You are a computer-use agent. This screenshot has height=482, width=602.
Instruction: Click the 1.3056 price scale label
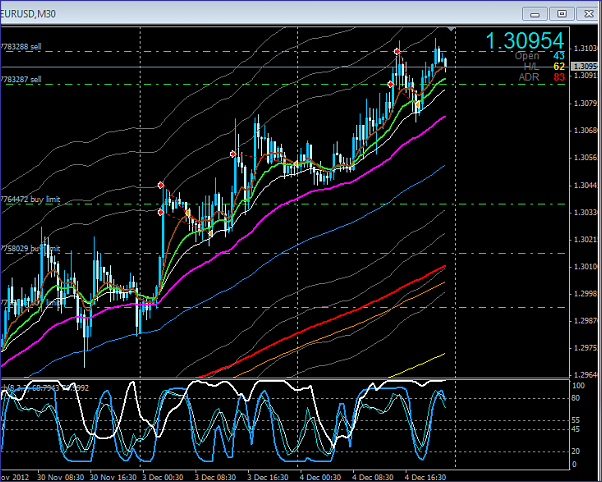pos(585,158)
